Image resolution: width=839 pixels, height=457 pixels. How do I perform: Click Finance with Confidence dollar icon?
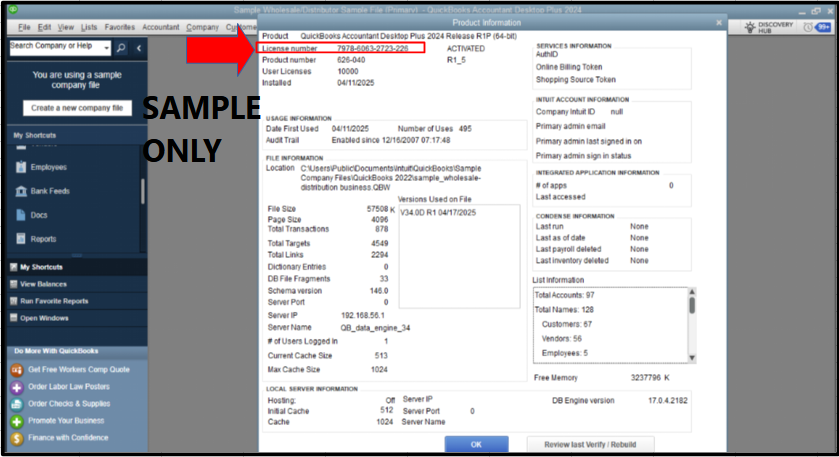point(17,438)
